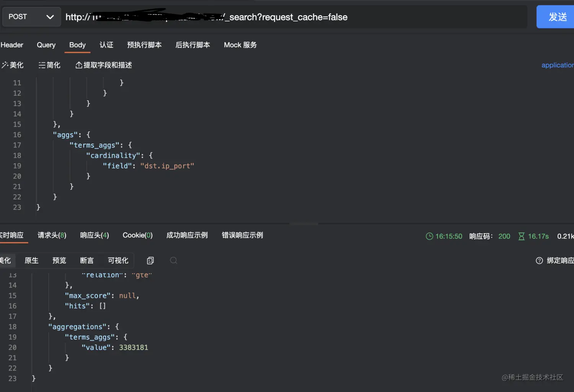574x392 pixels.
Task: Open the Mock 服务 tab
Action: tap(240, 45)
